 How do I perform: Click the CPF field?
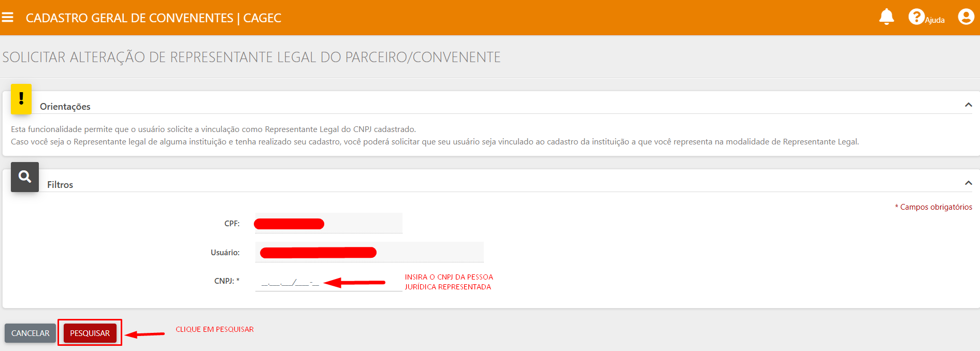328,224
